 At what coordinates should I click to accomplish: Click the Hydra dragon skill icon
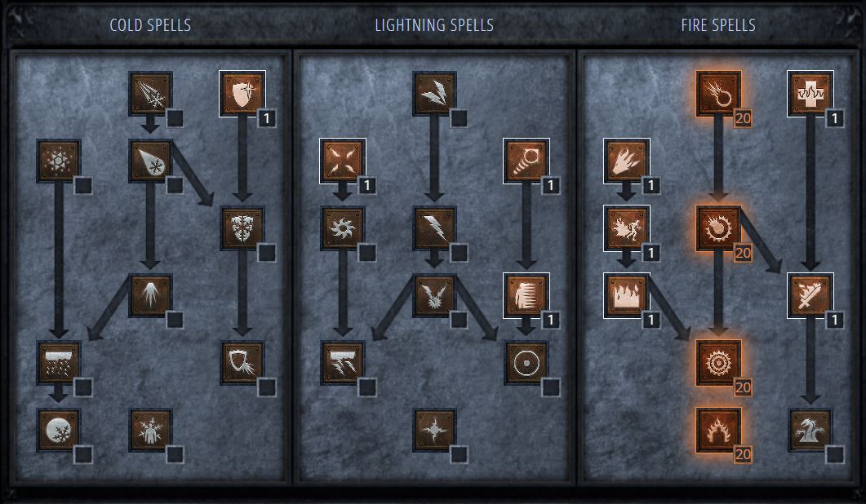810,430
